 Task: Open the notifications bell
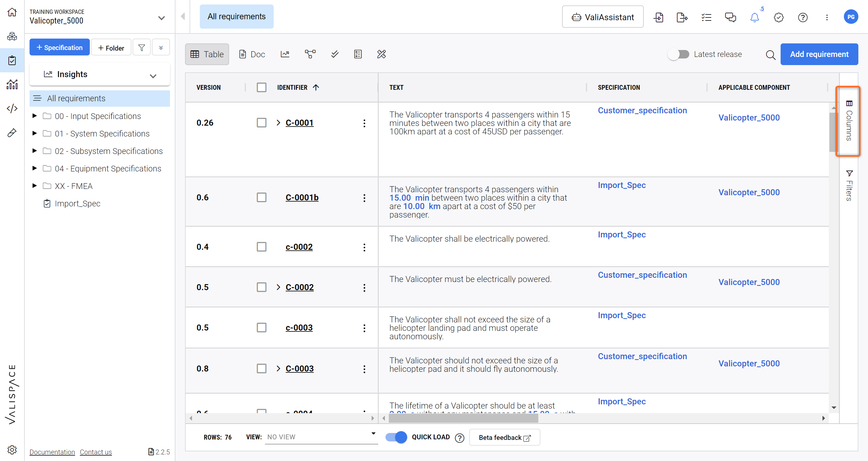[755, 17]
